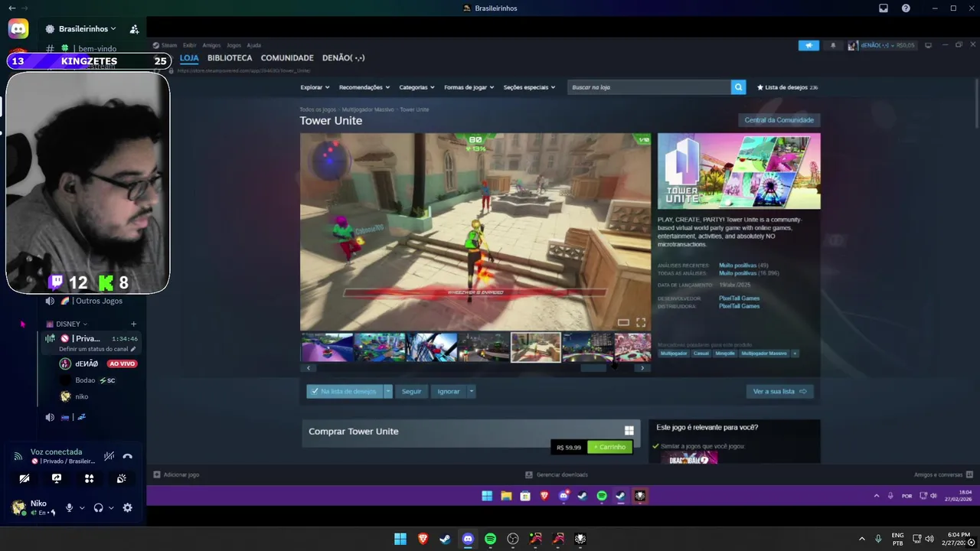980x551 pixels.
Task: Open Steam notifications bell icon
Action: tap(833, 45)
